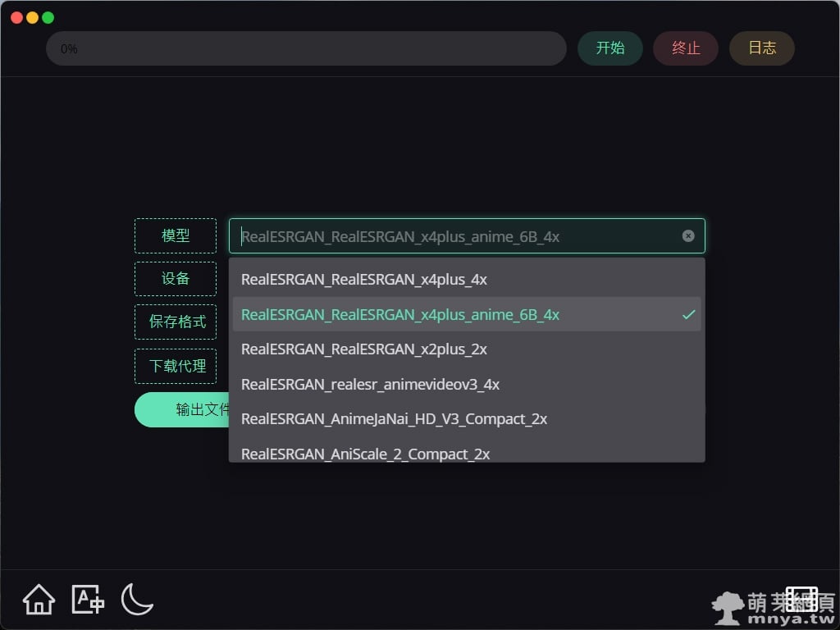Choose the RealESRGAN_x2plus_2x model option

coord(364,349)
